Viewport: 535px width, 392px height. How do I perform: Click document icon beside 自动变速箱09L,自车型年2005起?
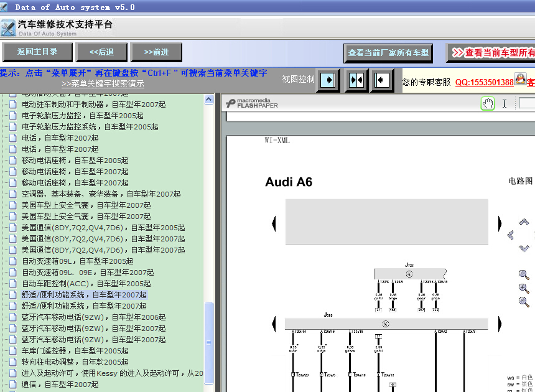(x=12, y=261)
